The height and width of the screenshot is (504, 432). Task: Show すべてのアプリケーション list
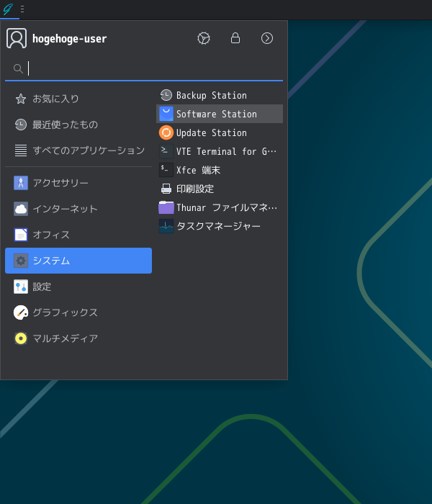click(78, 150)
